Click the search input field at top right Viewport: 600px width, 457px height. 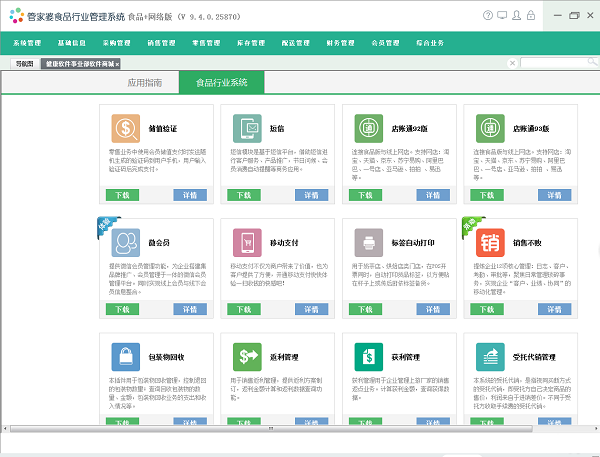click(553, 63)
